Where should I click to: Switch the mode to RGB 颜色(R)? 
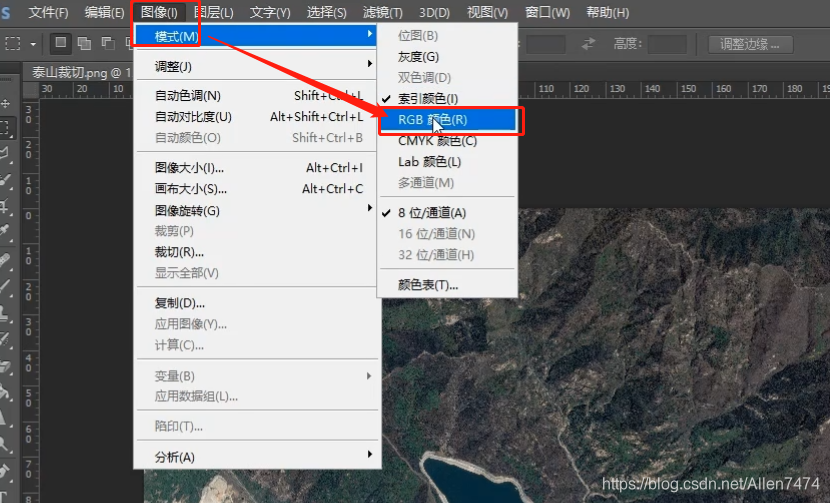coord(432,120)
